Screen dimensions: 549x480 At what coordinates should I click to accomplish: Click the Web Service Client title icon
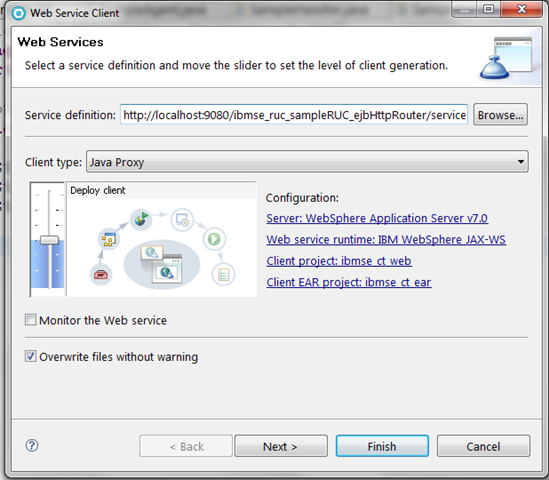(x=19, y=13)
